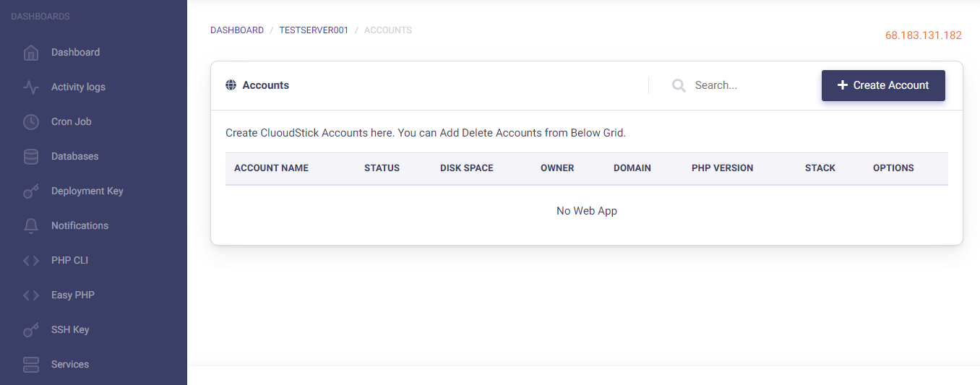
Task: Click the Notifications bell icon
Action: point(31,226)
